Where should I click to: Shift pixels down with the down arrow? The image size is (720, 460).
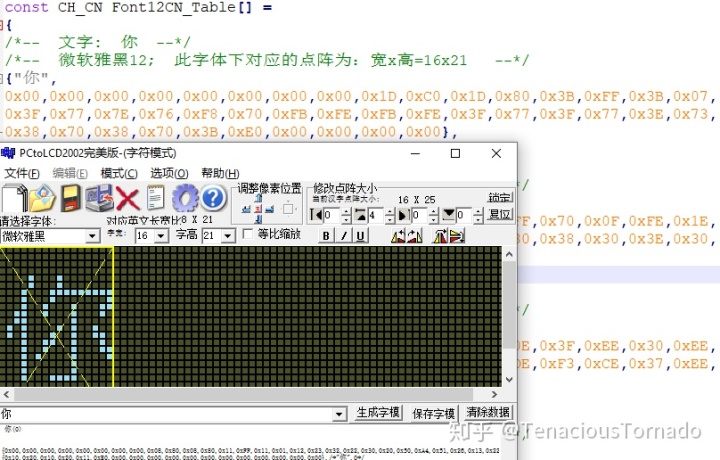pyautogui.click(x=258, y=219)
